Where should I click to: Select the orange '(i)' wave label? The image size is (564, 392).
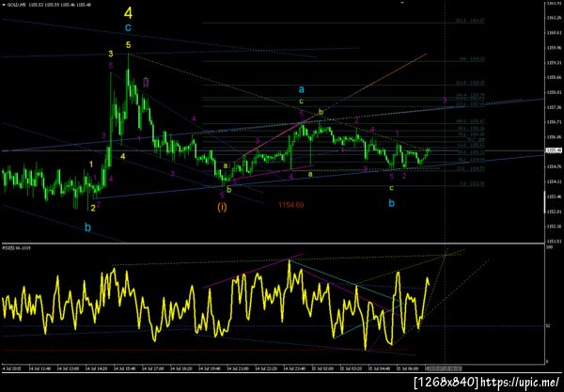click(222, 207)
